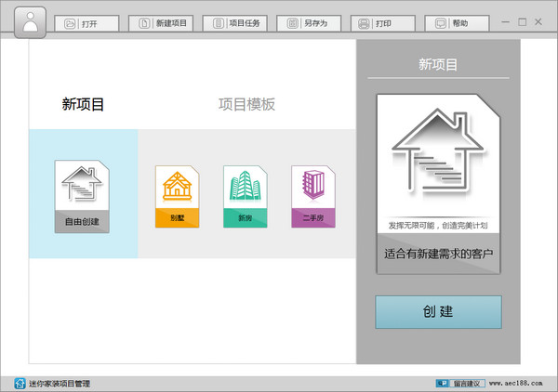Click the 适合有新建需求的客户 caption
This screenshot has width=558, height=392.
[438, 254]
